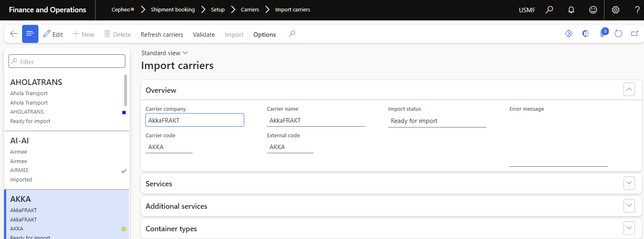Toggle the list pane icon button
Viewport: 644px width, 239px height.
[30, 34]
